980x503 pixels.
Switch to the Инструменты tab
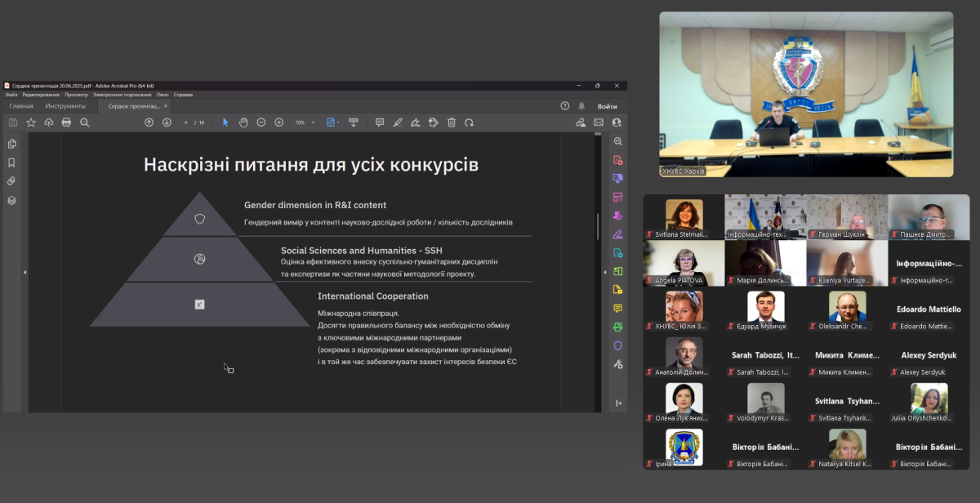click(65, 106)
